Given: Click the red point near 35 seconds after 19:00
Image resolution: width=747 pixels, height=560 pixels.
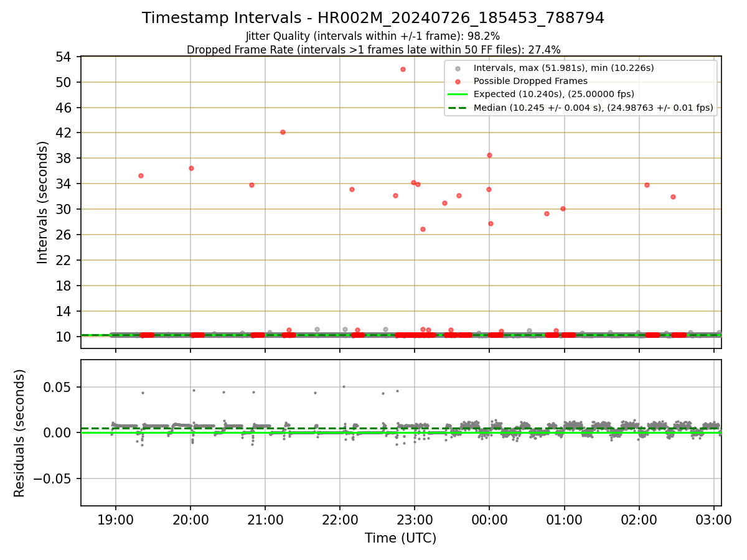Looking at the screenshot, I should pyautogui.click(x=141, y=175).
